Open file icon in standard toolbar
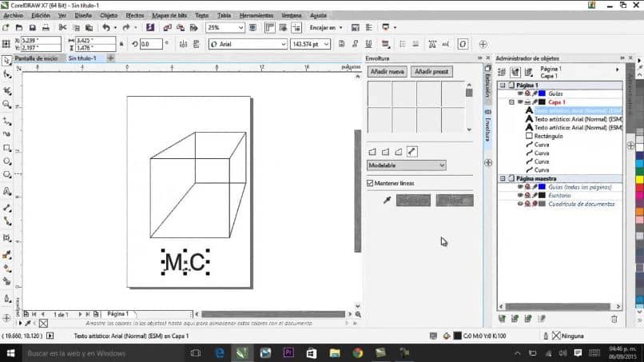The width and height of the screenshot is (644, 362). coord(19,27)
